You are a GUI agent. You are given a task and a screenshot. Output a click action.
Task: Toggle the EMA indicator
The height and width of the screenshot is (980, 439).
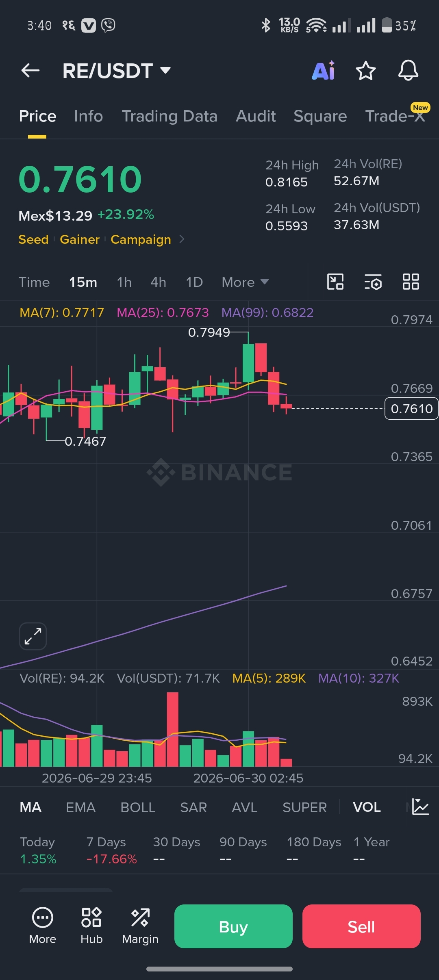click(x=80, y=807)
